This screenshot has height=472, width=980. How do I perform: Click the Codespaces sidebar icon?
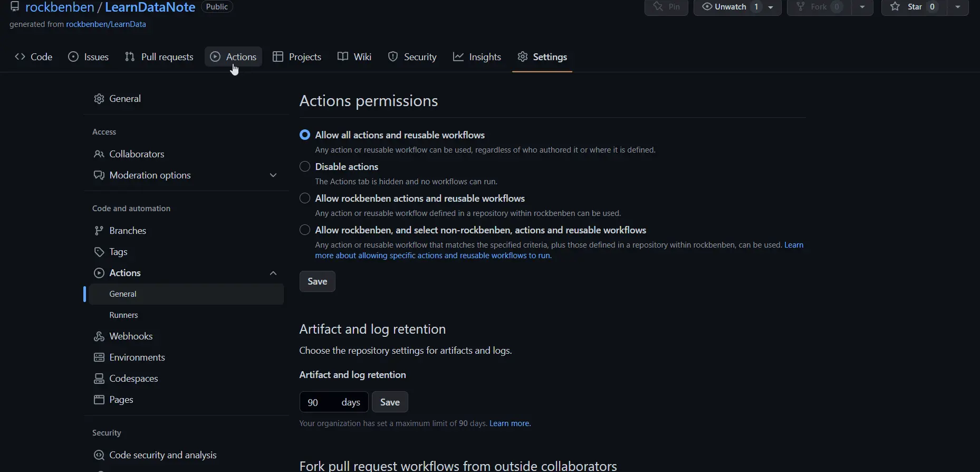(99, 379)
